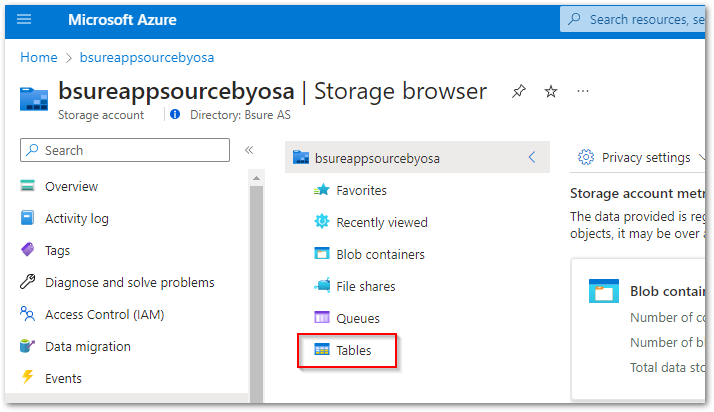Select Access Control (IAM) menu item
The width and height of the screenshot is (714, 412).
104,314
